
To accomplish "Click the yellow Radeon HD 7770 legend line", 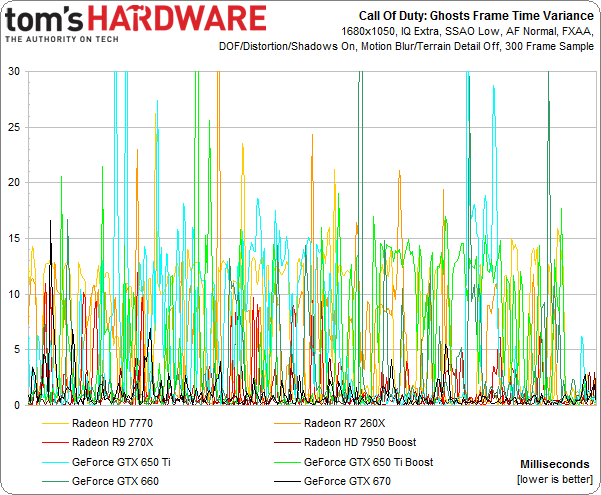I will tap(55, 424).
